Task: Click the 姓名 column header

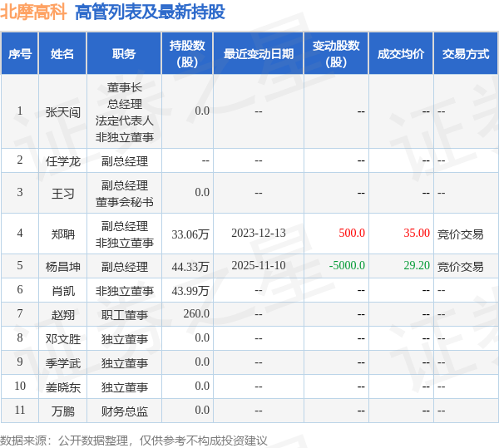Action: pos(62,54)
